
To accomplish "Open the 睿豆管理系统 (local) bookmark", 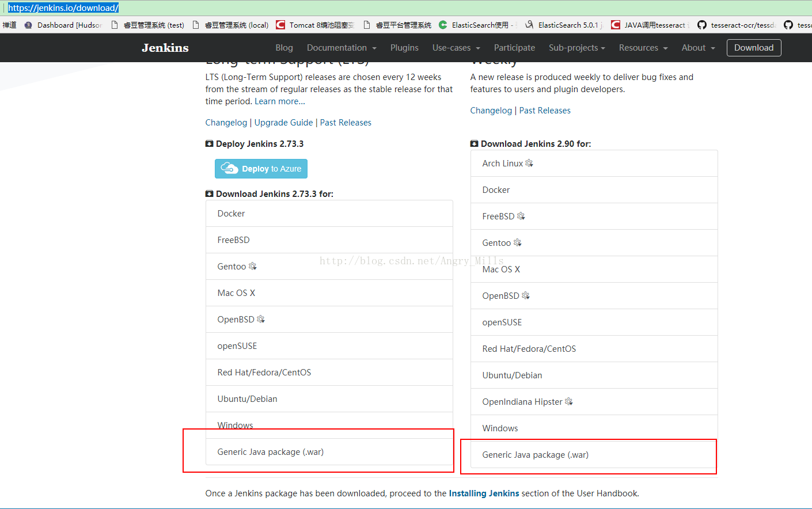I will (x=230, y=25).
